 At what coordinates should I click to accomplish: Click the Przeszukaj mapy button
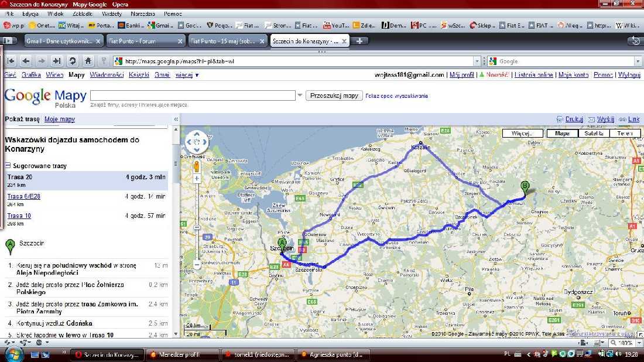point(334,95)
